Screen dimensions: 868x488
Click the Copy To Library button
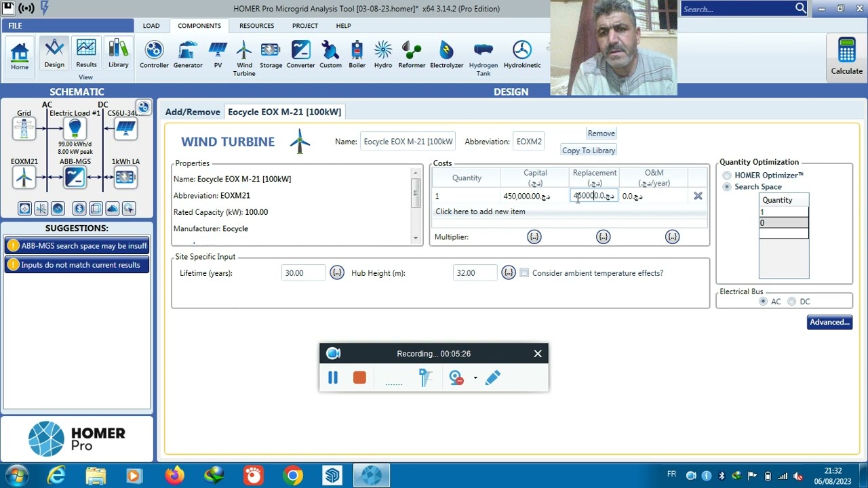tap(589, 150)
